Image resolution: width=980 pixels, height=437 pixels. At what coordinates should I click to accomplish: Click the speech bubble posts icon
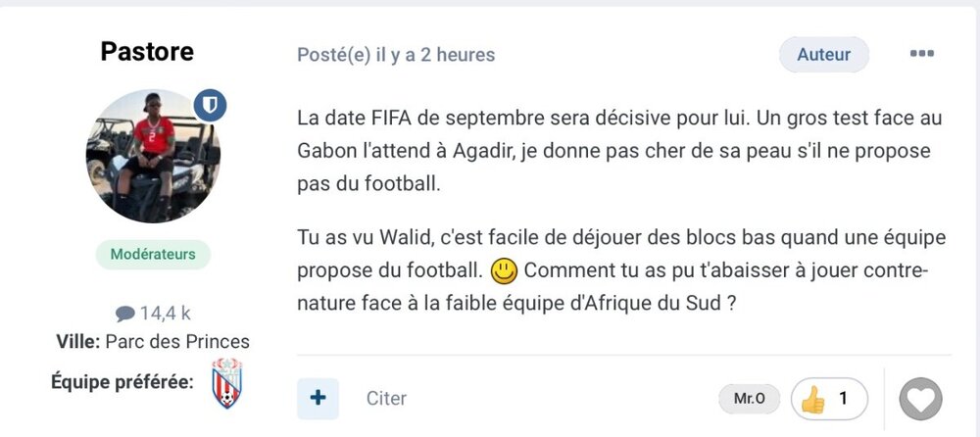click(x=125, y=314)
